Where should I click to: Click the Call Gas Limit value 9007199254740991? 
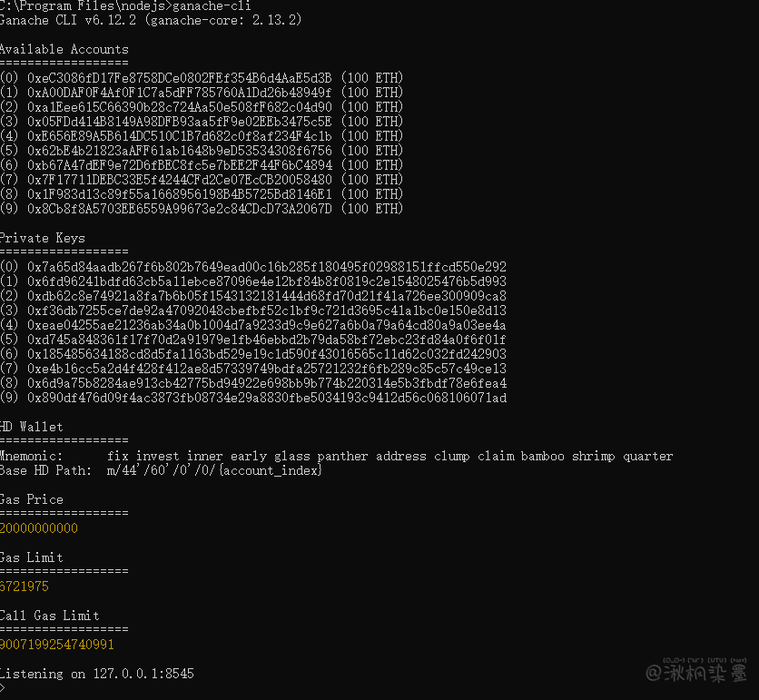(x=57, y=645)
